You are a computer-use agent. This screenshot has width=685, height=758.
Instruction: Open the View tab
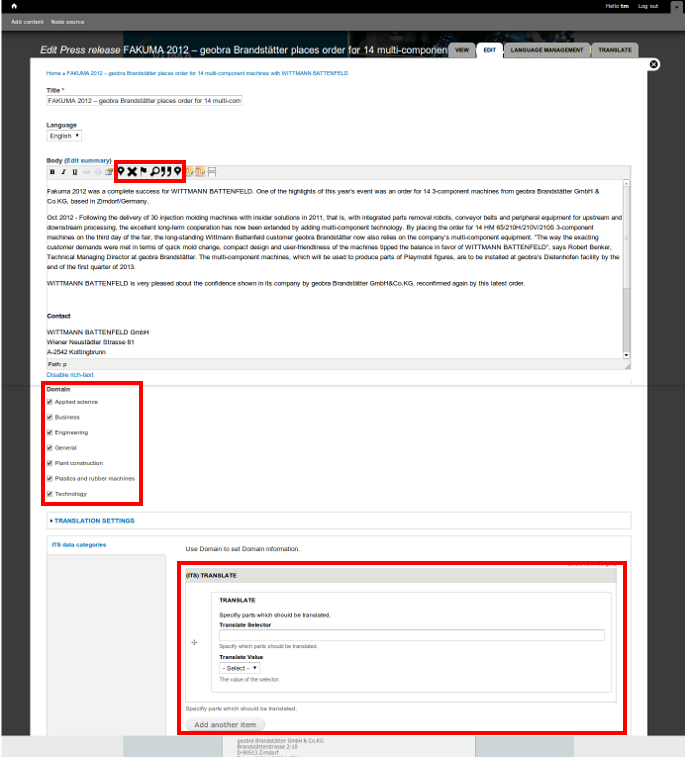461,49
